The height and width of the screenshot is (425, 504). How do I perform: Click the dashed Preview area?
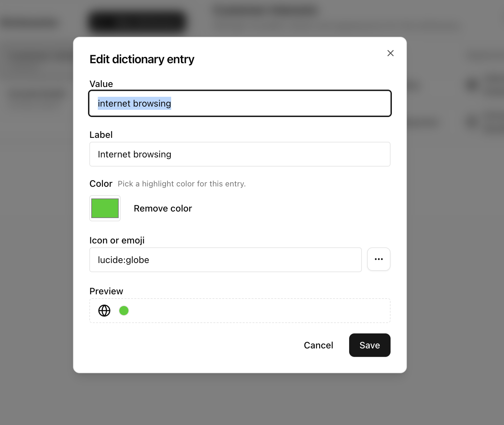pos(240,311)
